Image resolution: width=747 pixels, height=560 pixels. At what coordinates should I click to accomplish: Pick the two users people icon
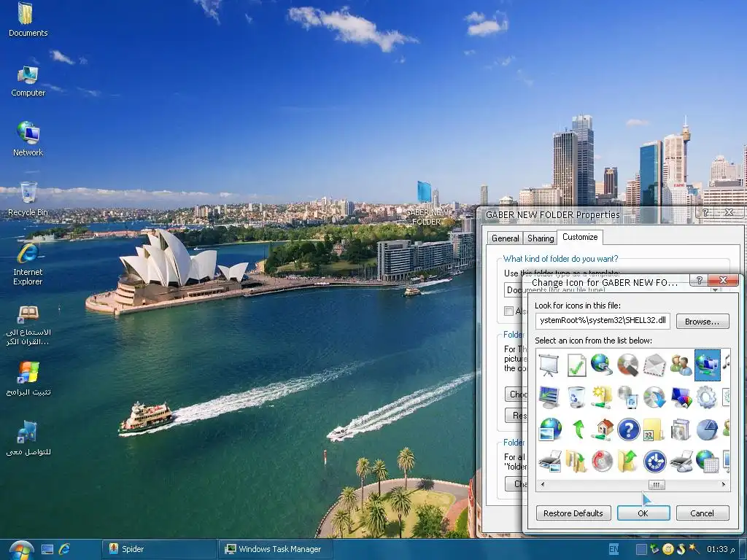tap(681, 365)
